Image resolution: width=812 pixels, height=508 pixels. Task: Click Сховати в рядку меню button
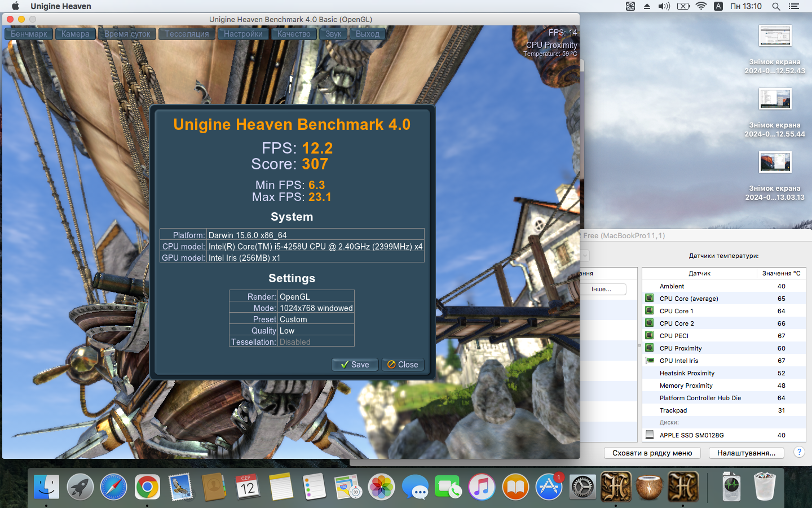(652, 453)
